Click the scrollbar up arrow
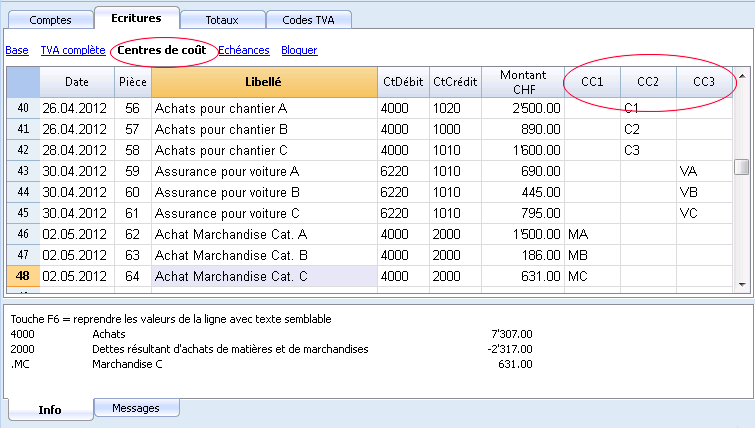The width and height of the screenshot is (755, 428). coord(742,76)
